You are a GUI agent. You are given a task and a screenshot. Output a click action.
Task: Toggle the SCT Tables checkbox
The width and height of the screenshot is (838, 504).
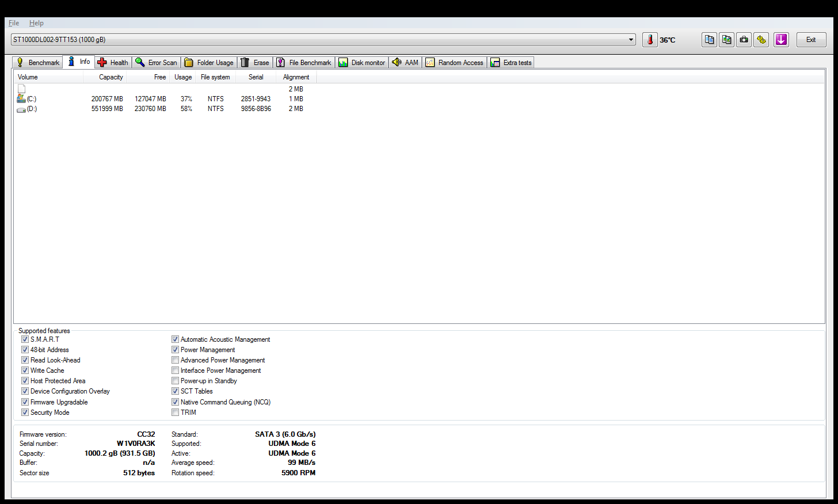[x=175, y=391]
